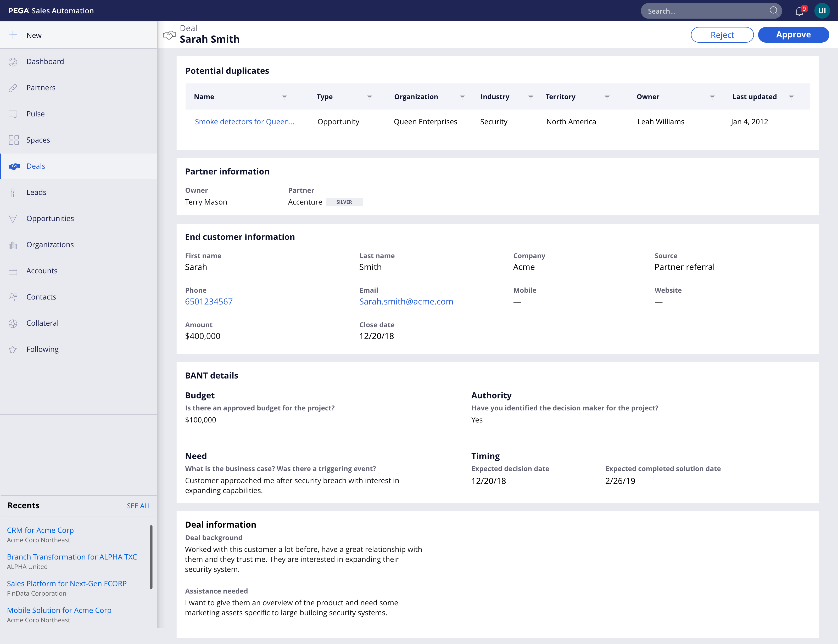Open the UI user avatar
This screenshot has height=644, width=838.
tap(822, 11)
